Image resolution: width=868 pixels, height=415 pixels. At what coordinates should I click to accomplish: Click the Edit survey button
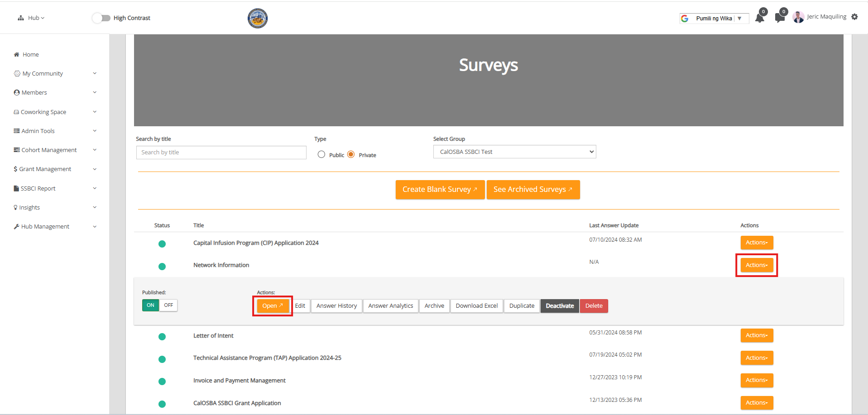(300, 306)
